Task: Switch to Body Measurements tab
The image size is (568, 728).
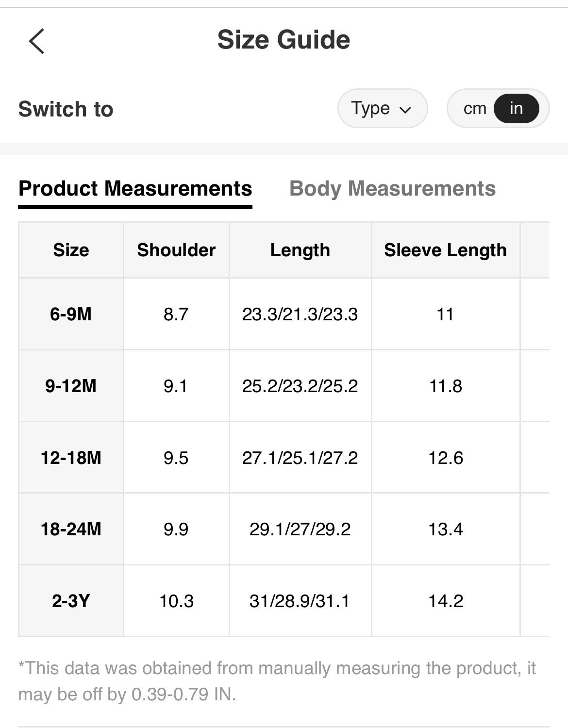Action: (392, 189)
